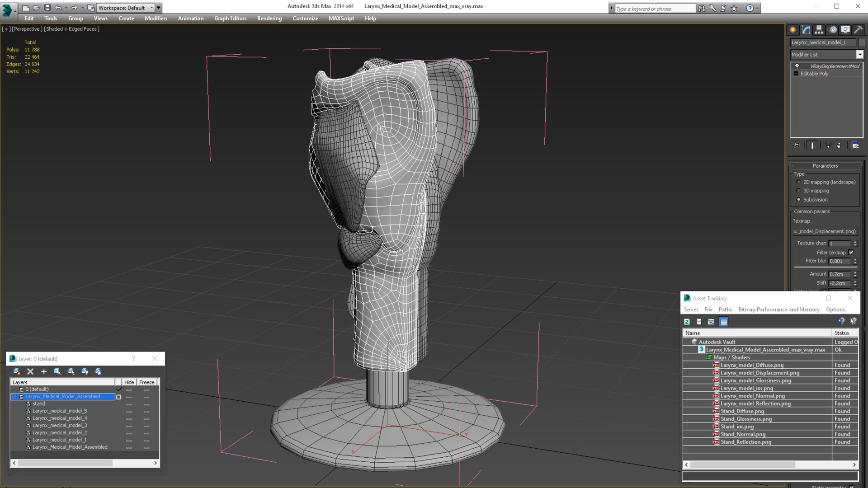Screen dimensions: 868x488
Task: Click Make Unique modifier icon
Action: pos(828,145)
